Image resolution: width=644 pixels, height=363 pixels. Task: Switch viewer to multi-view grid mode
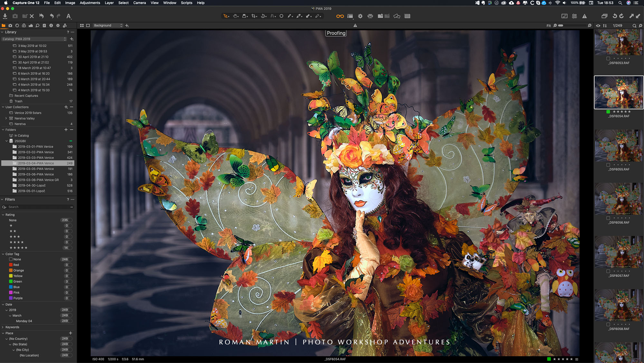82,25
